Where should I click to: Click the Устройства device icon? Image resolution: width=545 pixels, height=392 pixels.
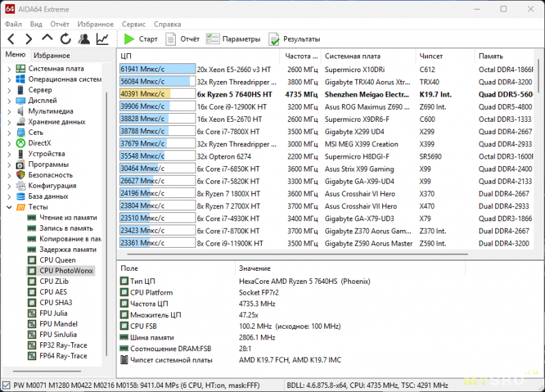pyautogui.click(x=21, y=154)
